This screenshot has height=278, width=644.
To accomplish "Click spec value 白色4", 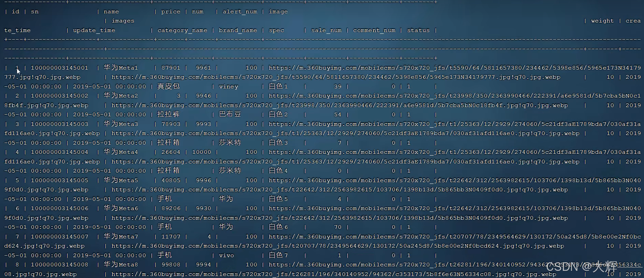I will pyautogui.click(x=278, y=171).
